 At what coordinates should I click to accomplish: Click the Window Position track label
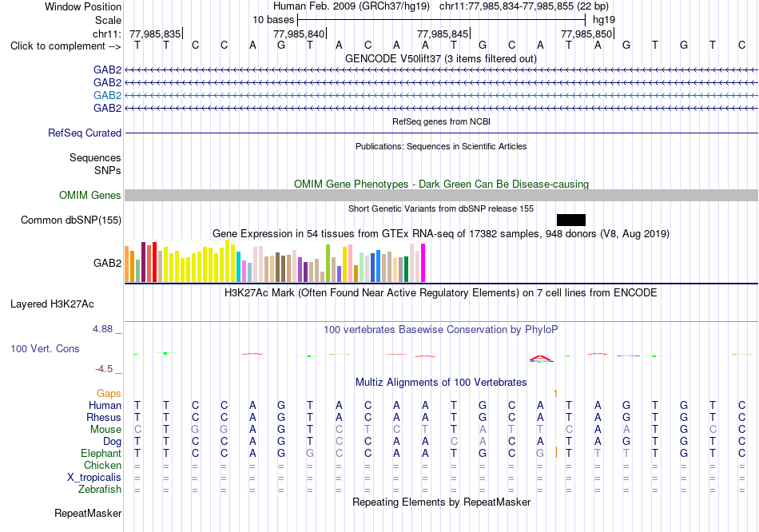[x=83, y=6]
